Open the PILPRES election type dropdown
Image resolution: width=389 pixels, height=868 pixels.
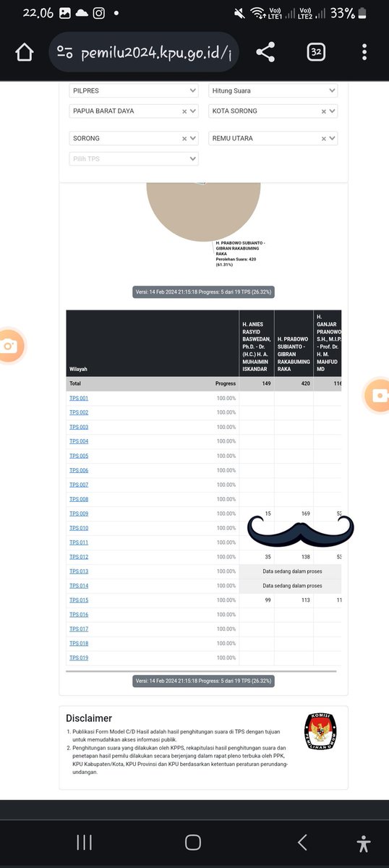pyautogui.click(x=134, y=90)
